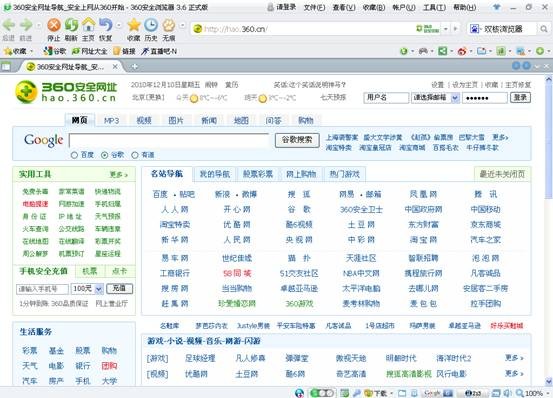
Task: Click the green Forward arrow icon
Action: 26,25
